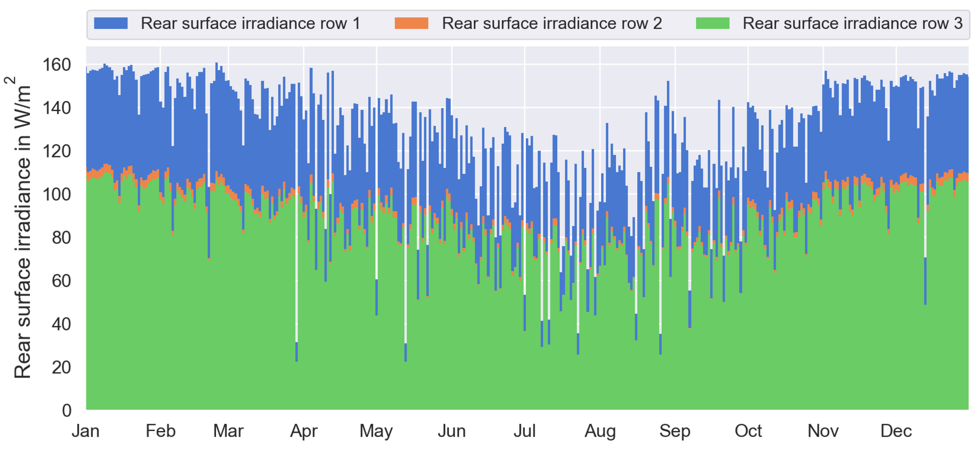This screenshot has height=449, width=980.
Task: Click the Dec x-axis label
Action: [x=896, y=431]
